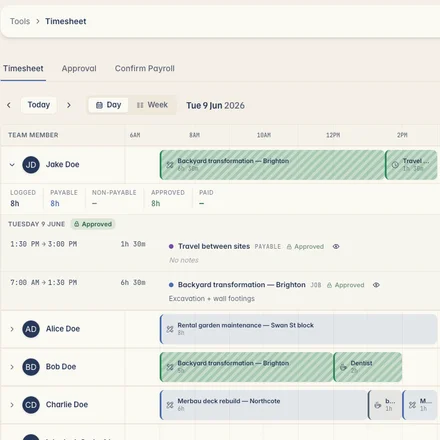
Task: Click Charlie's 1h break block icon
Action: point(378,405)
